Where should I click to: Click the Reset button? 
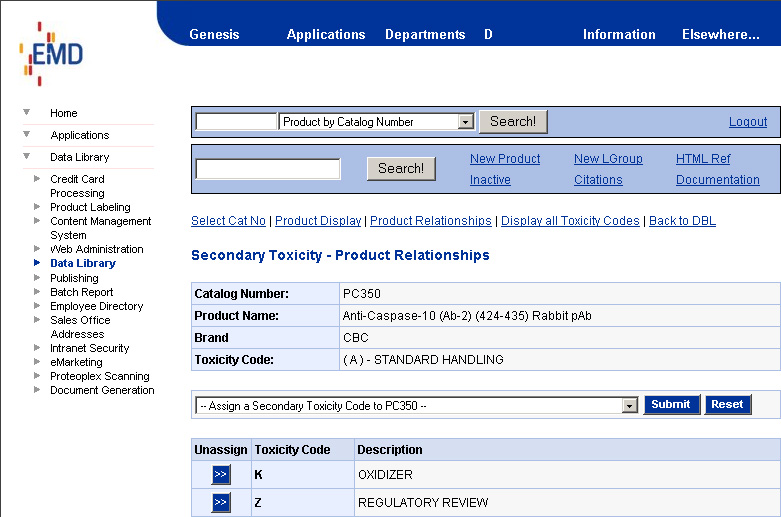pyautogui.click(x=727, y=405)
